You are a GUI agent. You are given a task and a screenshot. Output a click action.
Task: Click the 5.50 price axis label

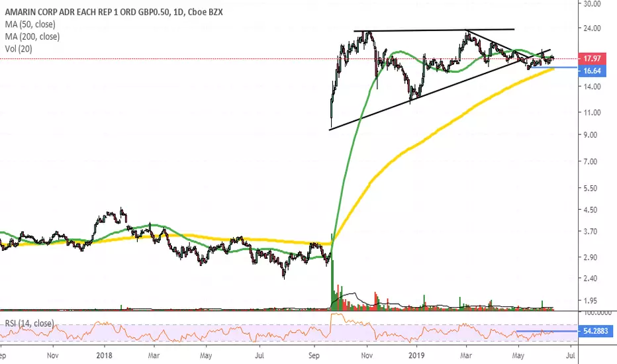pyautogui.click(x=591, y=189)
